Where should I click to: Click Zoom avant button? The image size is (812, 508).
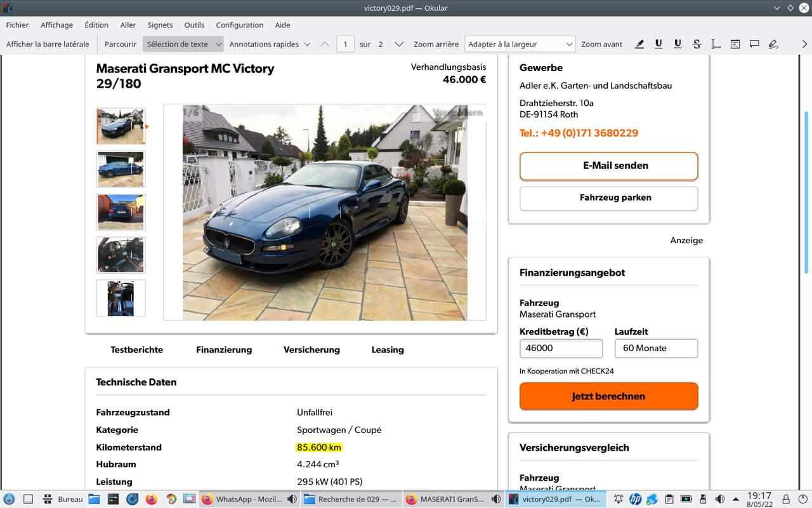tap(602, 44)
